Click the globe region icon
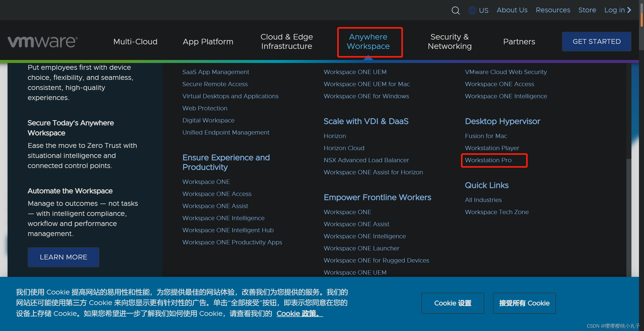 (x=472, y=10)
